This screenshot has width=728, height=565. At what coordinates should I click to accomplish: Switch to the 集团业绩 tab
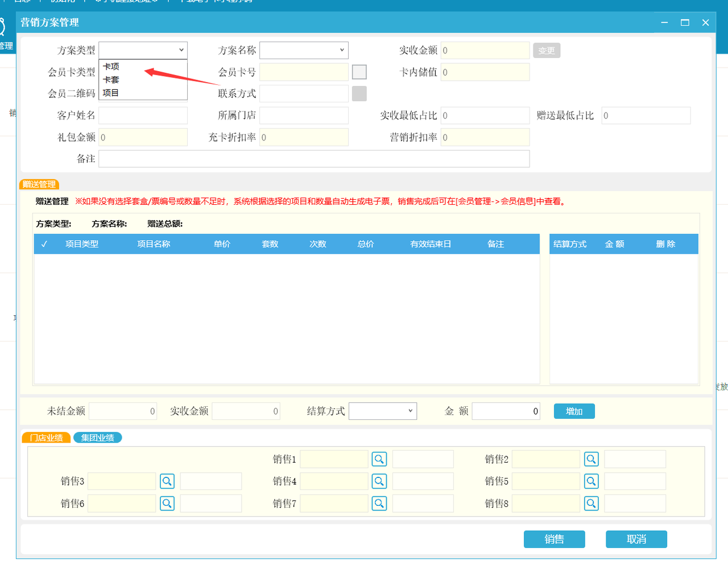(98, 438)
